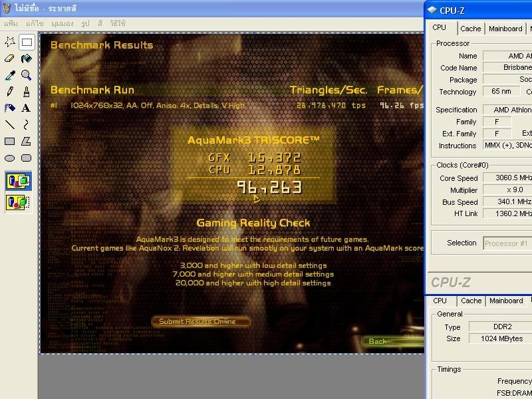The height and width of the screenshot is (399, 532).
Task: Click the Instructions field showing MMX (+)
Action: point(507,145)
